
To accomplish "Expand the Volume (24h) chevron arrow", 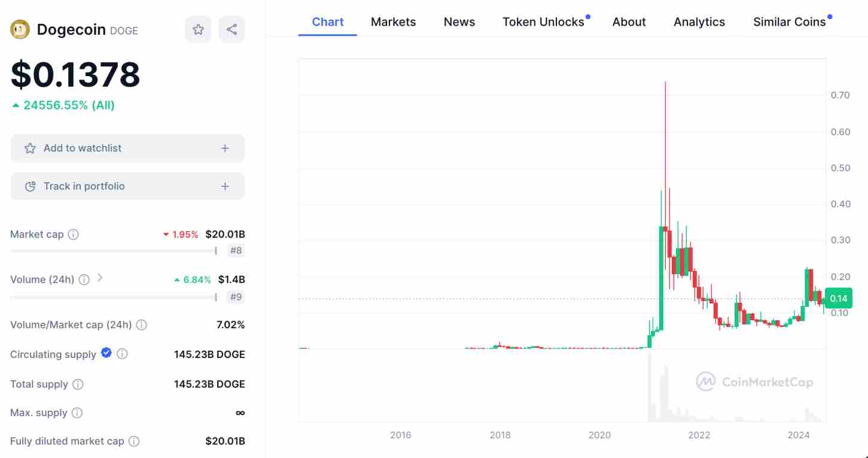I will (x=100, y=278).
